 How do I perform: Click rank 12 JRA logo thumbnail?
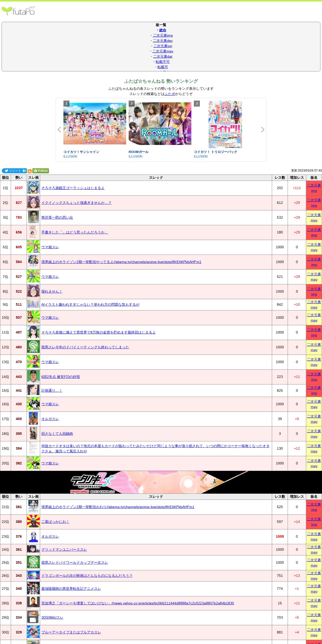(33, 347)
